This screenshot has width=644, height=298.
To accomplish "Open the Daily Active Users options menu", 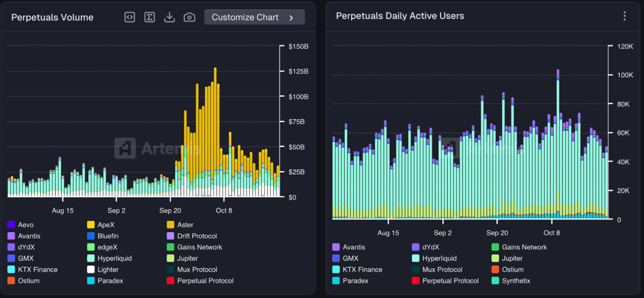I will pos(625,16).
